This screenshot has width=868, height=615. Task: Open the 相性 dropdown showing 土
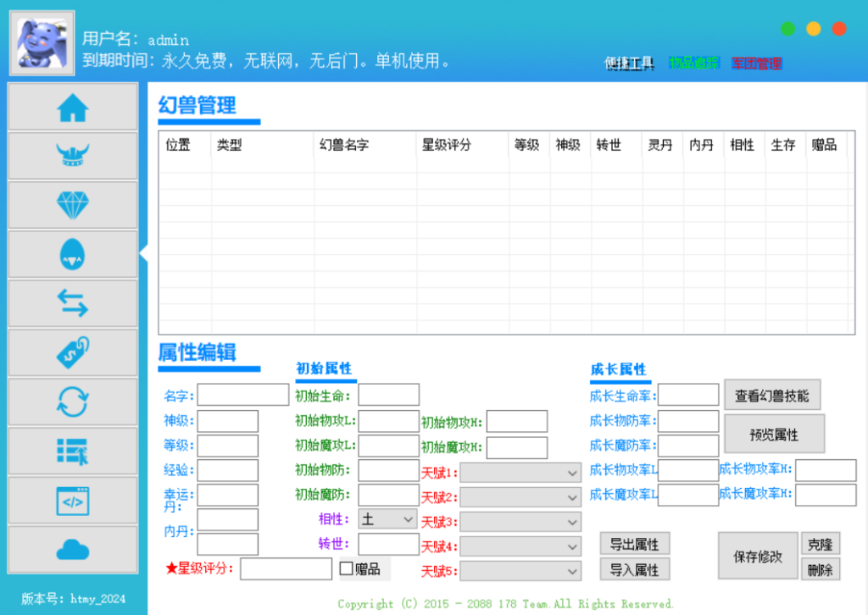click(x=388, y=519)
